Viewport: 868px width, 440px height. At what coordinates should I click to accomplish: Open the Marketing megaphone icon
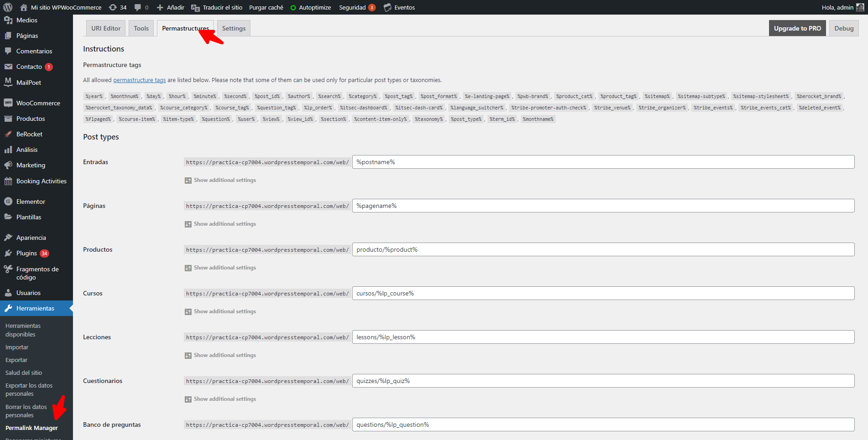(x=8, y=165)
